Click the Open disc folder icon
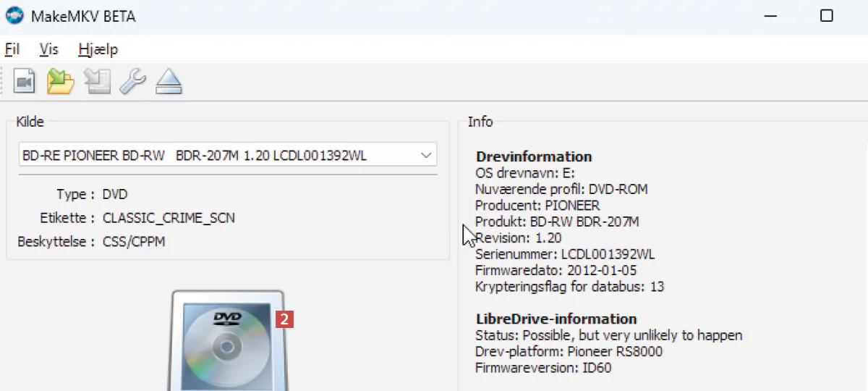This screenshot has width=868, height=391. (61, 81)
